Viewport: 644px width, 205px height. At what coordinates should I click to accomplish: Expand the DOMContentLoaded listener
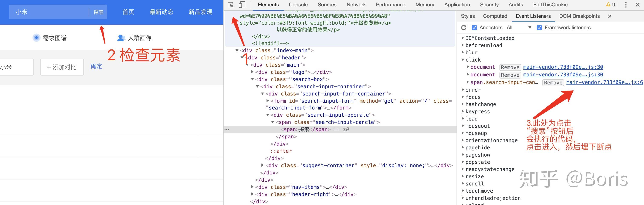click(463, 38)
